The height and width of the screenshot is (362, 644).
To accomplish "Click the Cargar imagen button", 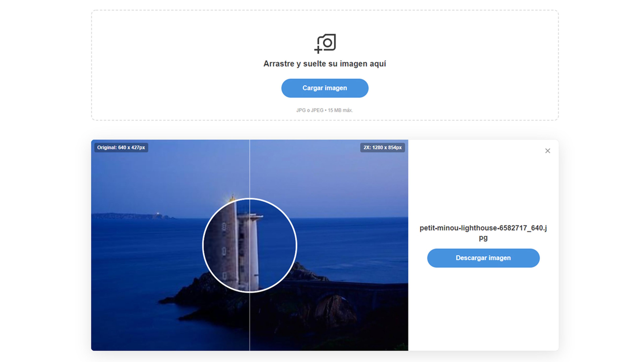I will point(325,88).
